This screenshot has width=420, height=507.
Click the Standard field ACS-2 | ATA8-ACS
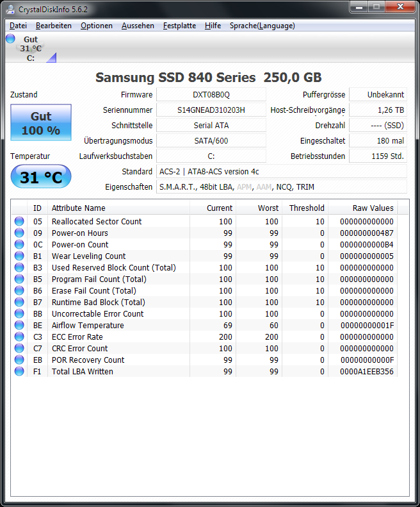(x=282, y=171)
